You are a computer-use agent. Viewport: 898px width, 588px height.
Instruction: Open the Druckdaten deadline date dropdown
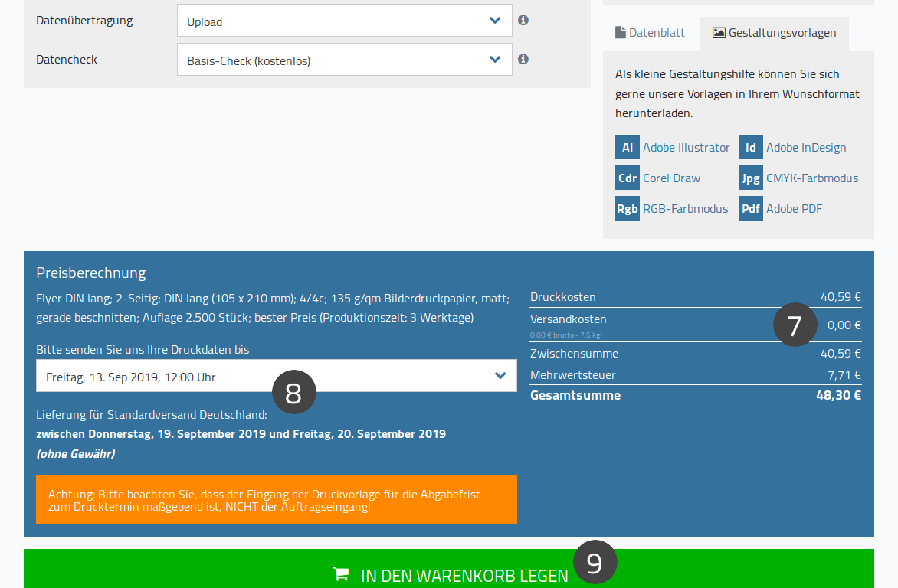pos(276,376)
